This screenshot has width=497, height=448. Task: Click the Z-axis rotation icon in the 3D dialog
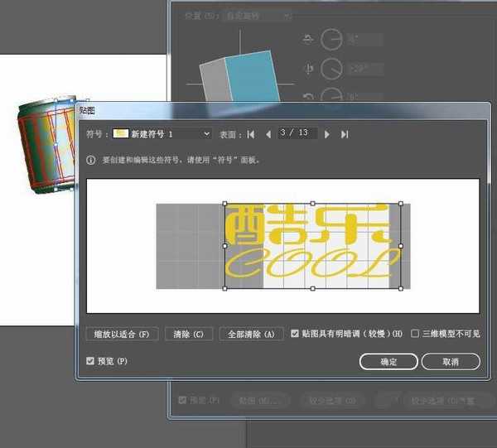[308, 97]
